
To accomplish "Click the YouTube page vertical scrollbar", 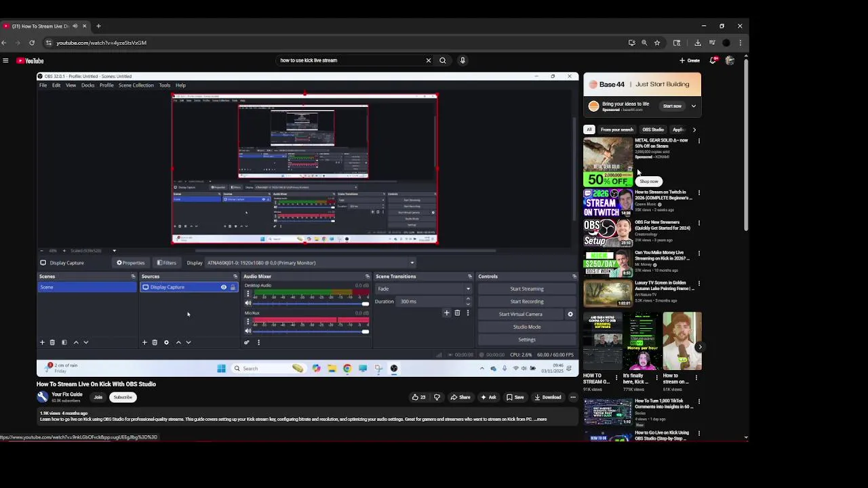I will (x=746, y=146).
